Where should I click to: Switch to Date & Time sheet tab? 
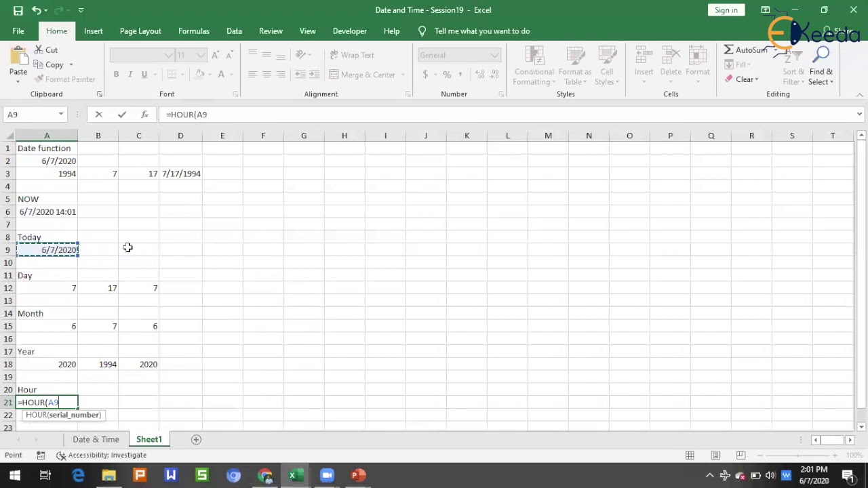pyautogui.click(x=96, y=439)
